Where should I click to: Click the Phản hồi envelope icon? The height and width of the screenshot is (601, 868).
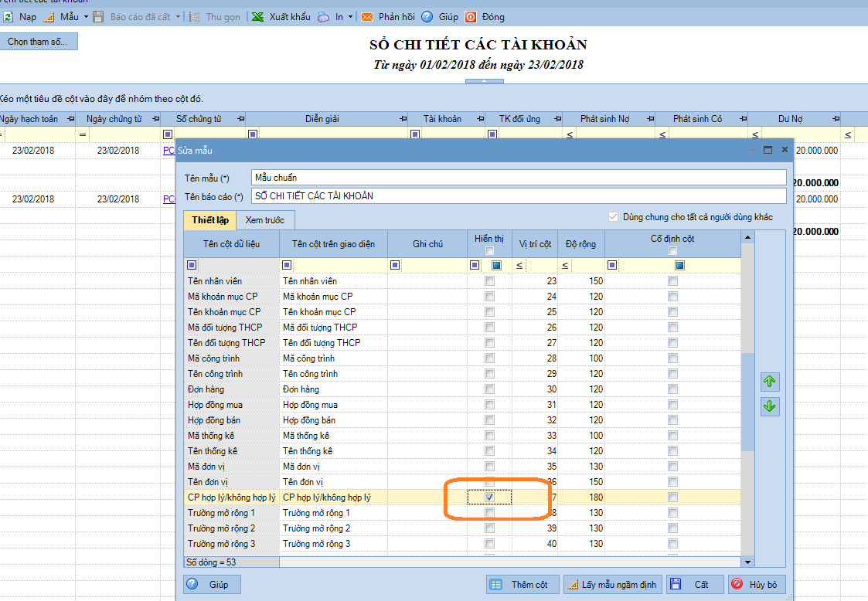[x=367, y=16]
